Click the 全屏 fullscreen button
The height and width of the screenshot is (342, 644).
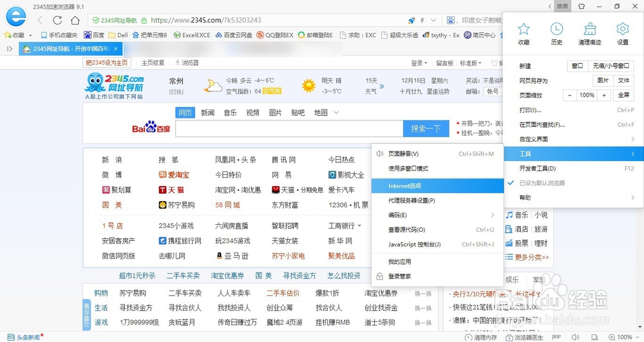coord(623,95)
